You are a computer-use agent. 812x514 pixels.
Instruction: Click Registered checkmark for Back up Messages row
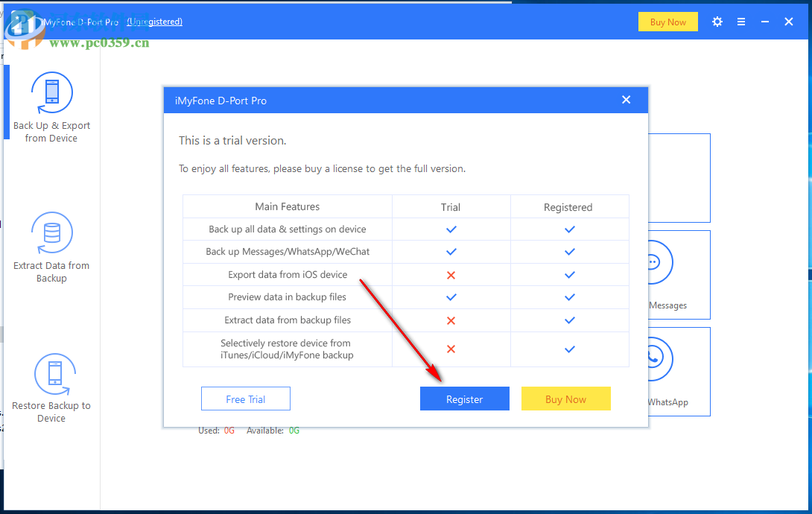570,252
